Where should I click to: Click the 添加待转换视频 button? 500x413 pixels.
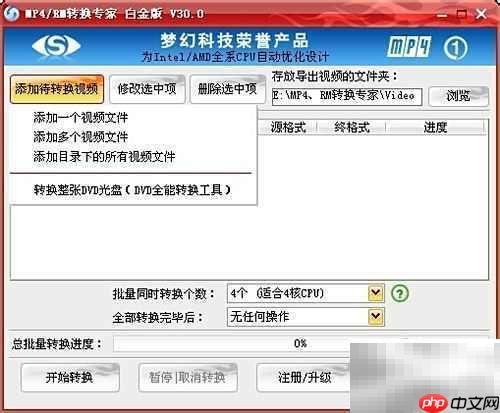point(57,89)
